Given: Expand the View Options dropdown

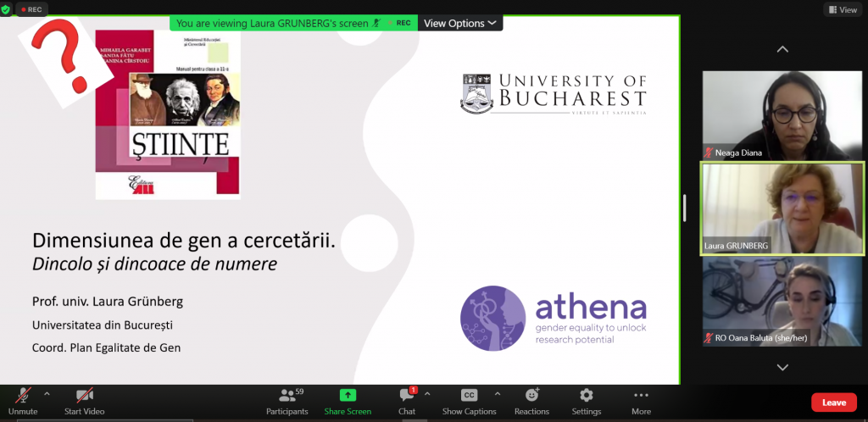Looking at the screenshot, I should (x=461, y=23).
